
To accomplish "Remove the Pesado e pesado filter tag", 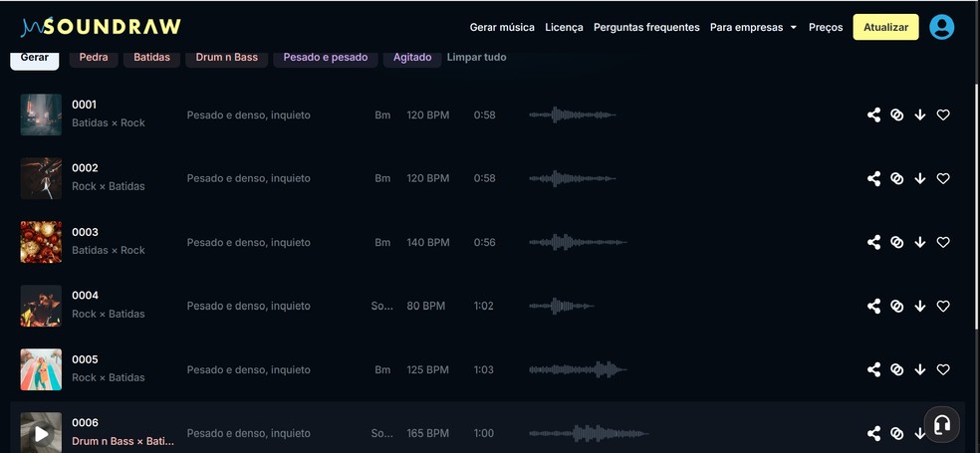I will point(326,58).
